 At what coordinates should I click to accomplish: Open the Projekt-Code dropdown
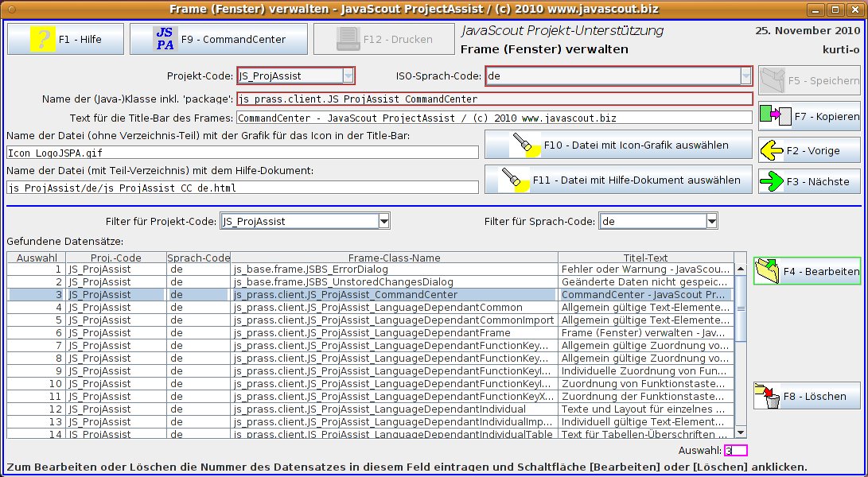(348, 76)
